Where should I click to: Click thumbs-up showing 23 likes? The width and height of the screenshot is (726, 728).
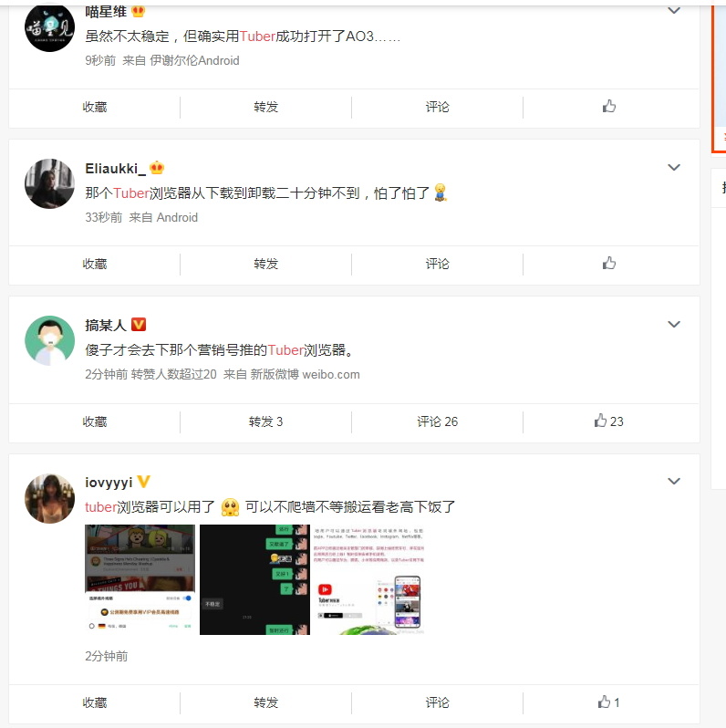609,421
